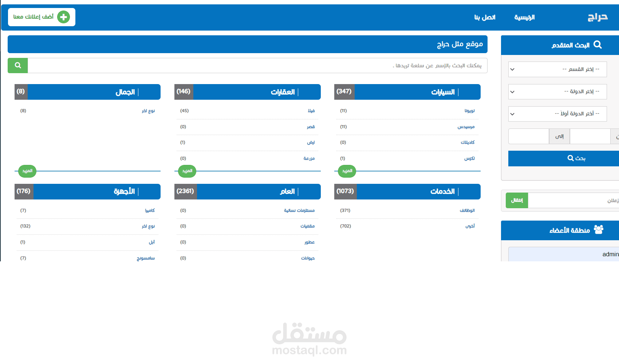Open تويوتا subcategory

tap(469, 111)
